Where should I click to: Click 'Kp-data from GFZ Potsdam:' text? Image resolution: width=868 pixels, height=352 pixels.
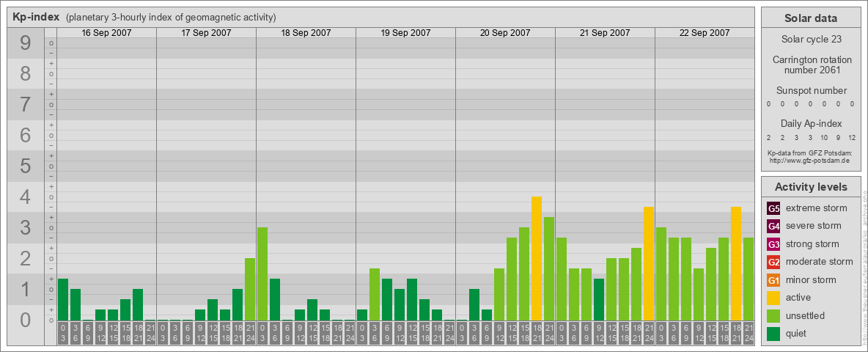tap(810, 153)
